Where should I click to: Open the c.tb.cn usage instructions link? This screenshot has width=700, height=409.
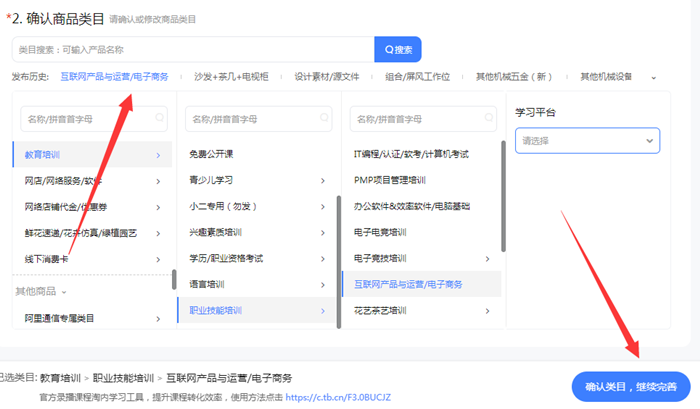click(336, 397)
